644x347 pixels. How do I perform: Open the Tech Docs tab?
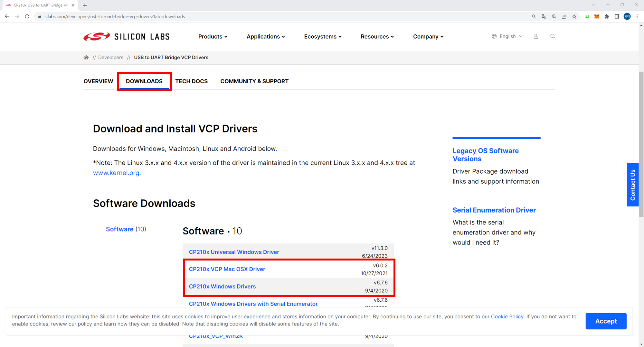pos(192,81)
